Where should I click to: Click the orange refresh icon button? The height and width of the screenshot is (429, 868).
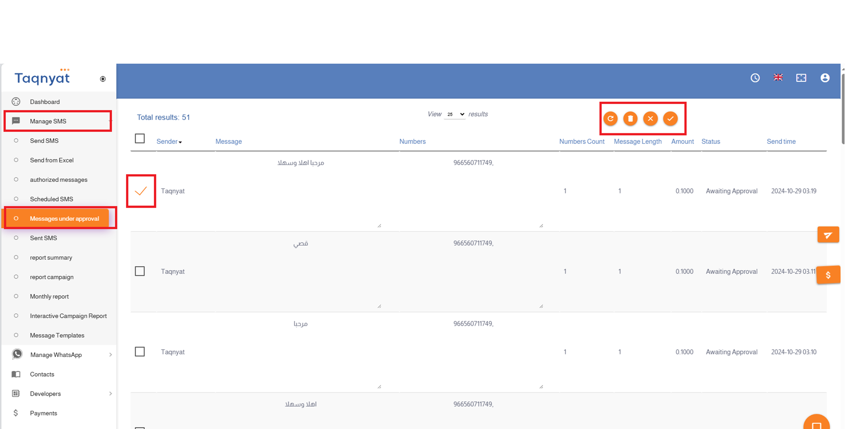point(610,118)
